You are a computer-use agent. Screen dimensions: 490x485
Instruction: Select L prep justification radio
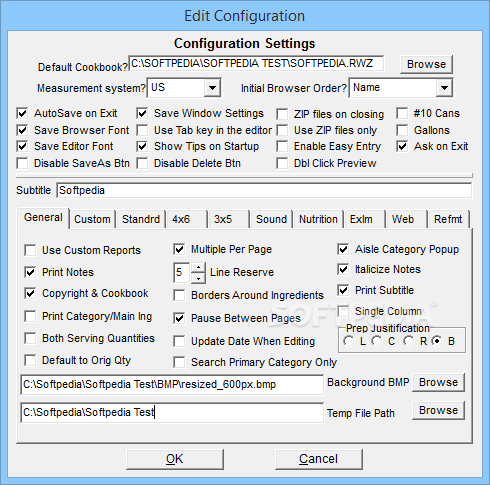tap(349, 341)
